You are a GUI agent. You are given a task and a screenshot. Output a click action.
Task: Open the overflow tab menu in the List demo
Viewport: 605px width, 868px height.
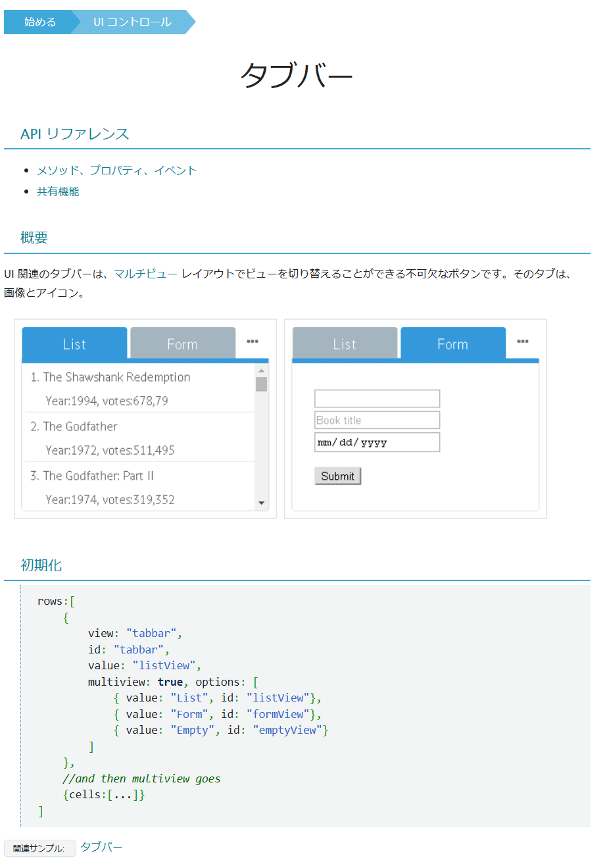253,340
